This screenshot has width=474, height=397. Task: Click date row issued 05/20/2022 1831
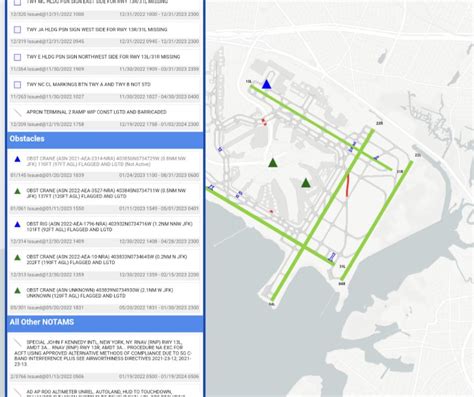pyautogui.click(x=105, y=308)
